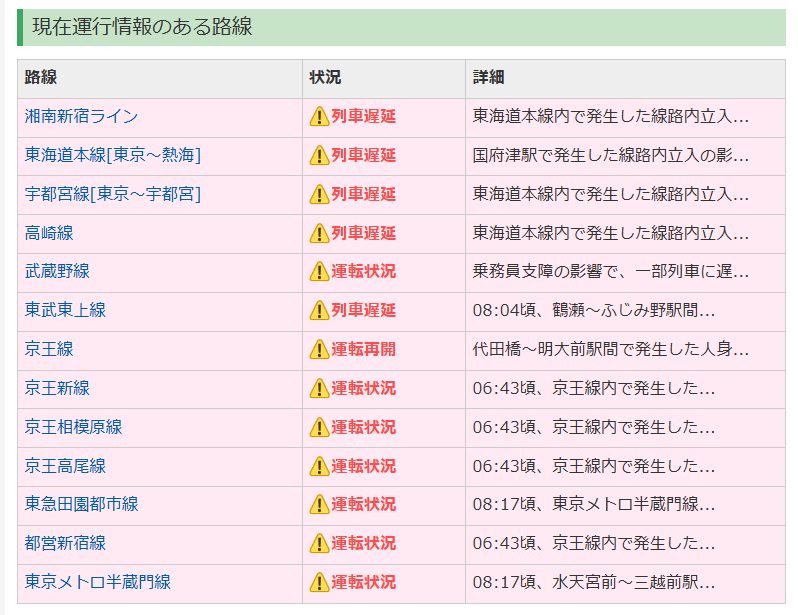This screenshot has width=798, height=615.
Task: Click 列車遅延 status for 宇都宮線
Action: coord(363,194)
